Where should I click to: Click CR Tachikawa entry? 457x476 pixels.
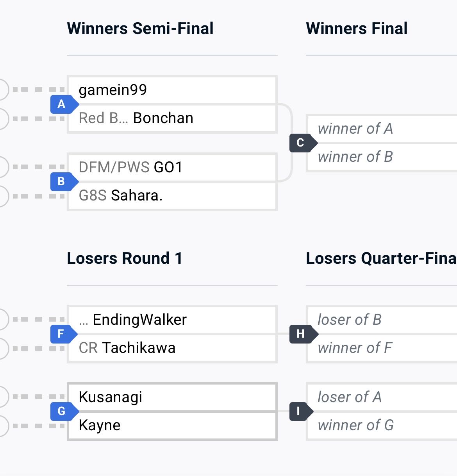172,348
